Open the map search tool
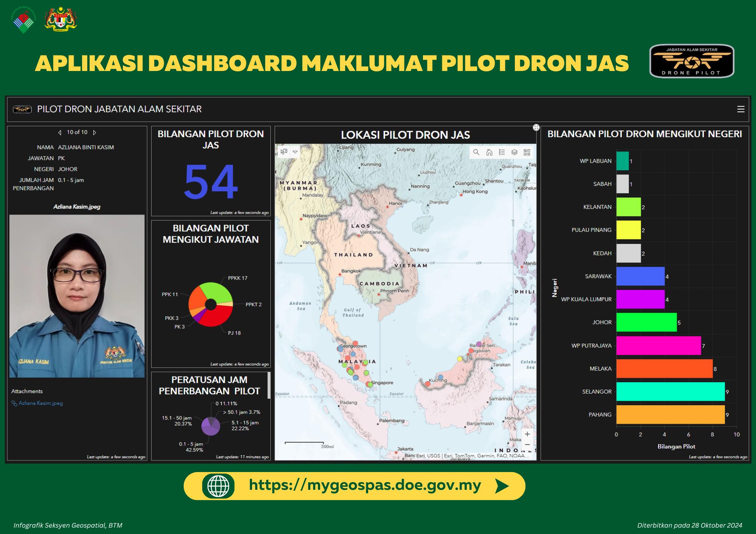The image size is (756, 534). 476,152
